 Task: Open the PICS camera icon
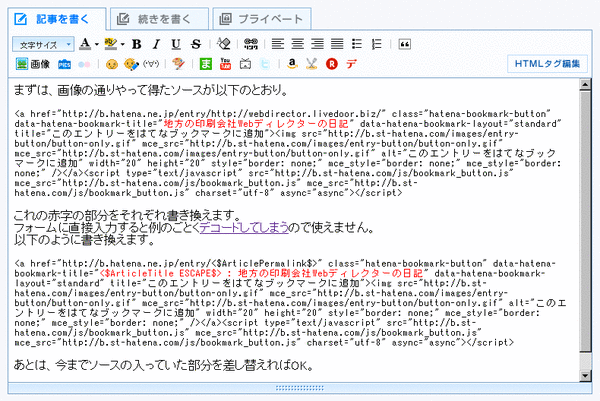pos(65,64)
